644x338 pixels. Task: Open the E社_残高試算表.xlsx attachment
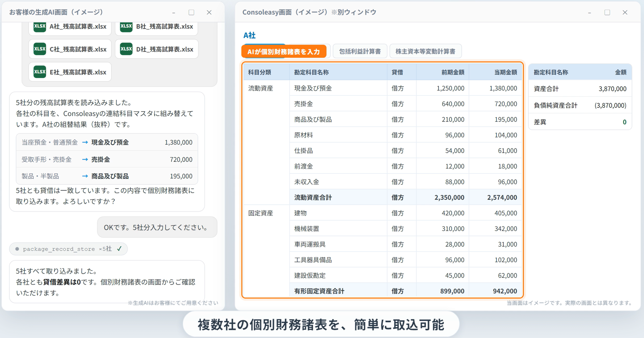(x=70, y=72)
